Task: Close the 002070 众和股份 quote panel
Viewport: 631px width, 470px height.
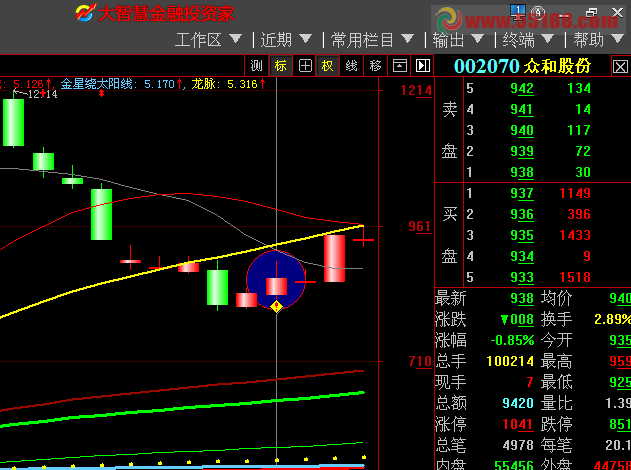Action: point(620,66)
